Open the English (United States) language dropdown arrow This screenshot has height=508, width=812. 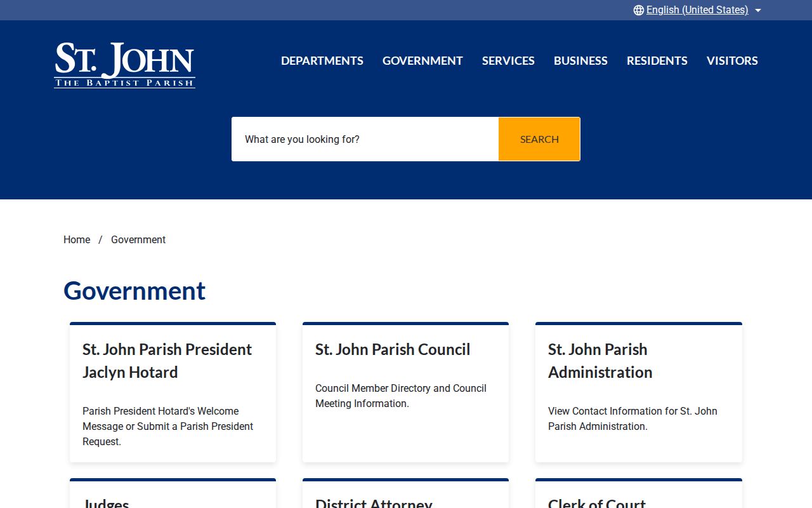click(x=758, y=10)
